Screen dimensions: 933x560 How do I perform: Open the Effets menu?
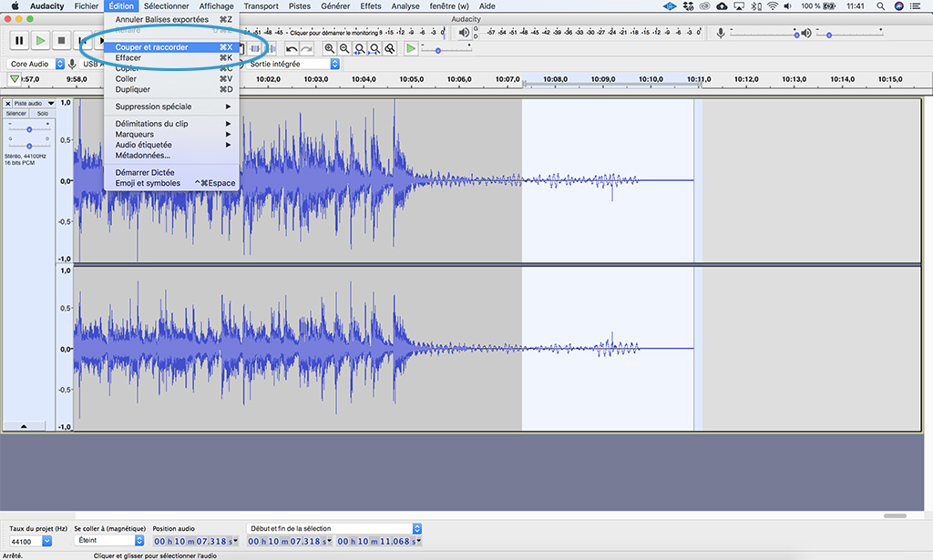coord(371,6)
